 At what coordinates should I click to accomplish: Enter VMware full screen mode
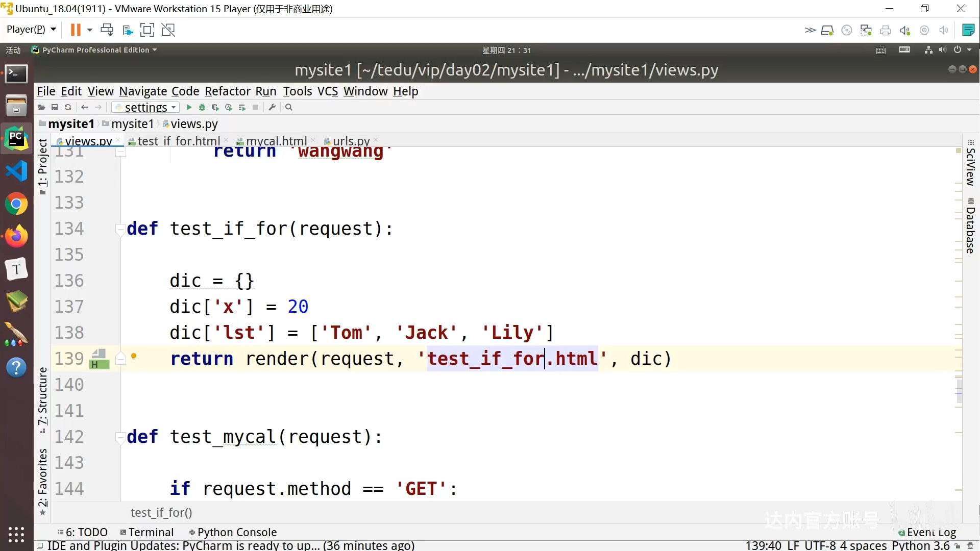(x=147, y=30)
